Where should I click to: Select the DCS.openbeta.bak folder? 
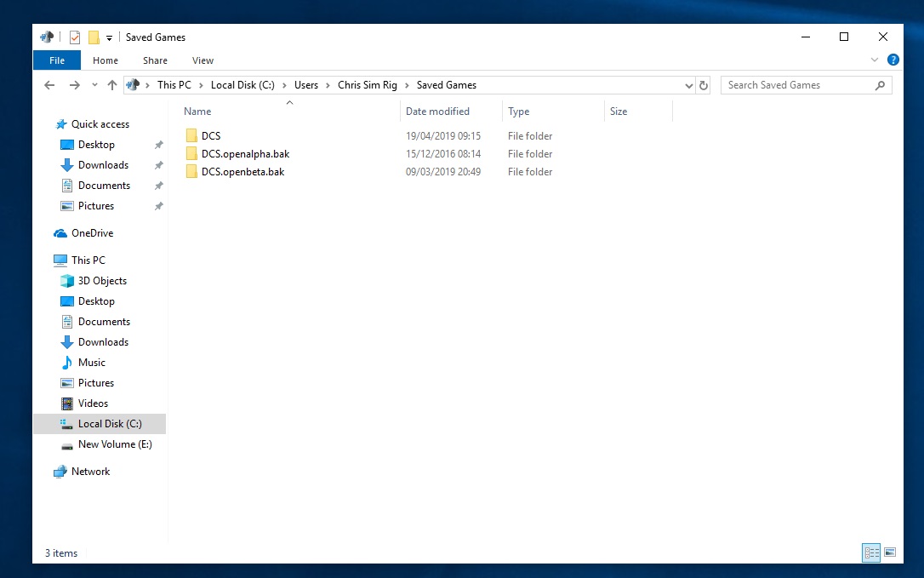242,172
